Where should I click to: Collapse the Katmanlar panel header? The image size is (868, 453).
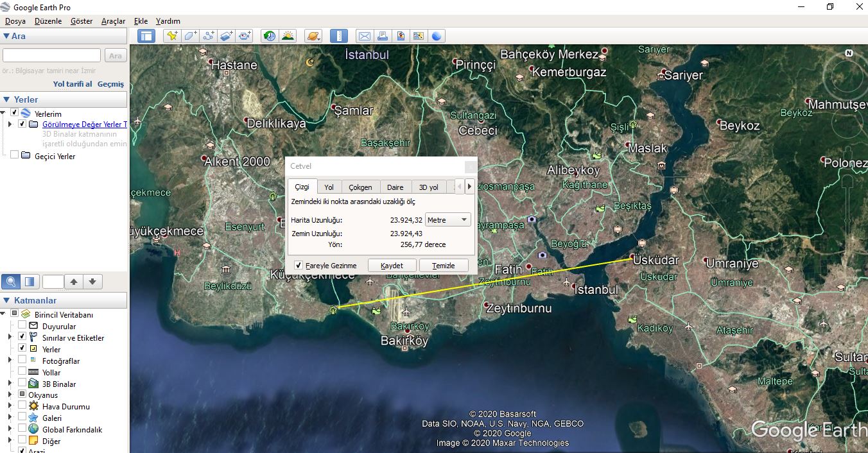[64, 300]
